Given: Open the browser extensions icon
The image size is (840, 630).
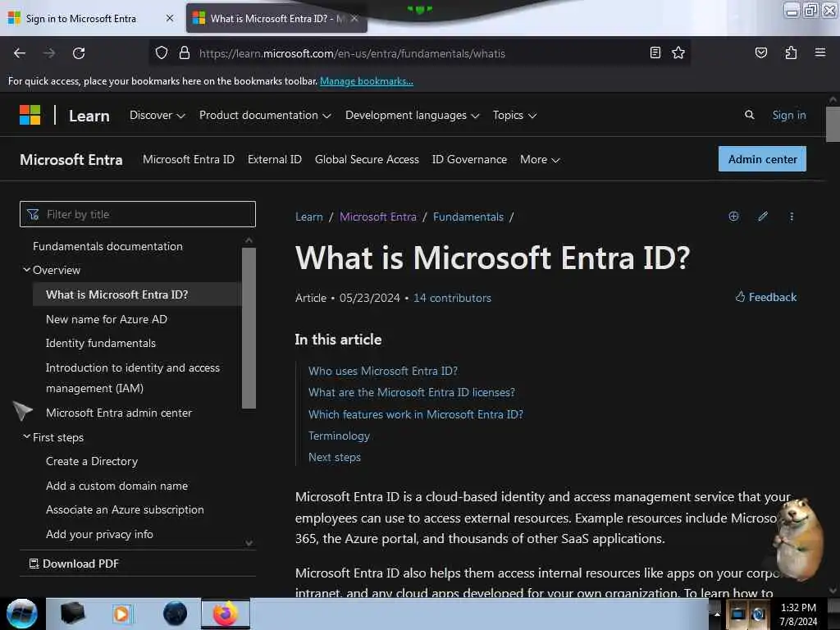Looking at the screenshot, I should pos(791,52).
